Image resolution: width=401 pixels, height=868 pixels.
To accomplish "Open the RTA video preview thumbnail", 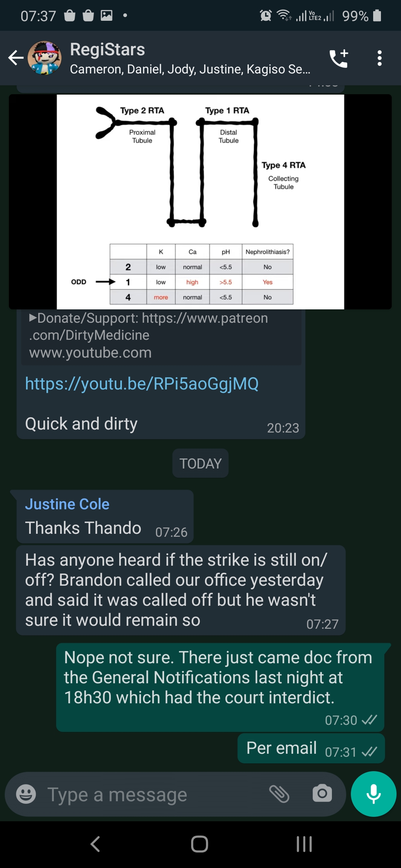I will point(200,202).
